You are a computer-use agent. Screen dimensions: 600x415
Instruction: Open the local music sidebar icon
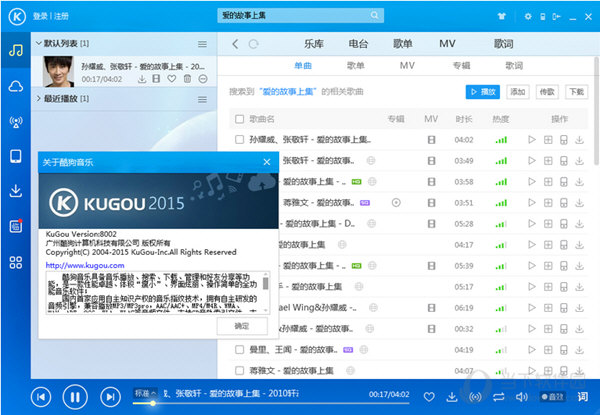coord(16,50)
